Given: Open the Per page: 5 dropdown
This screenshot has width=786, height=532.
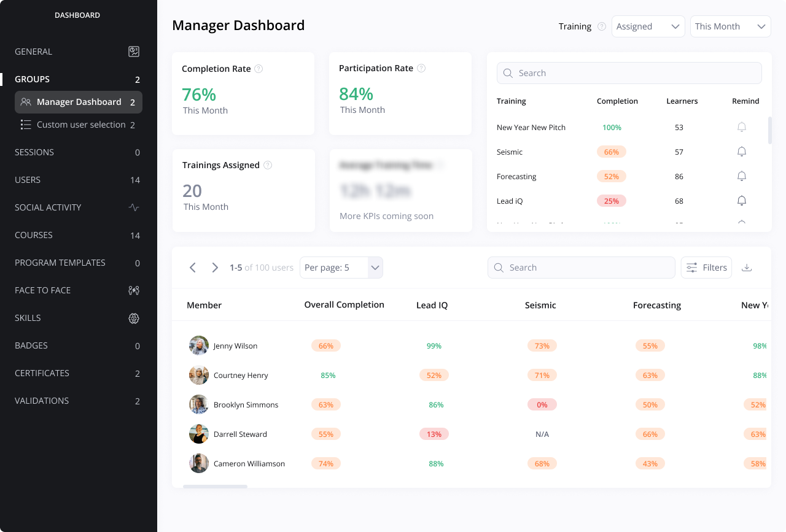Looking at the screenshot, I should pos(341,268).
